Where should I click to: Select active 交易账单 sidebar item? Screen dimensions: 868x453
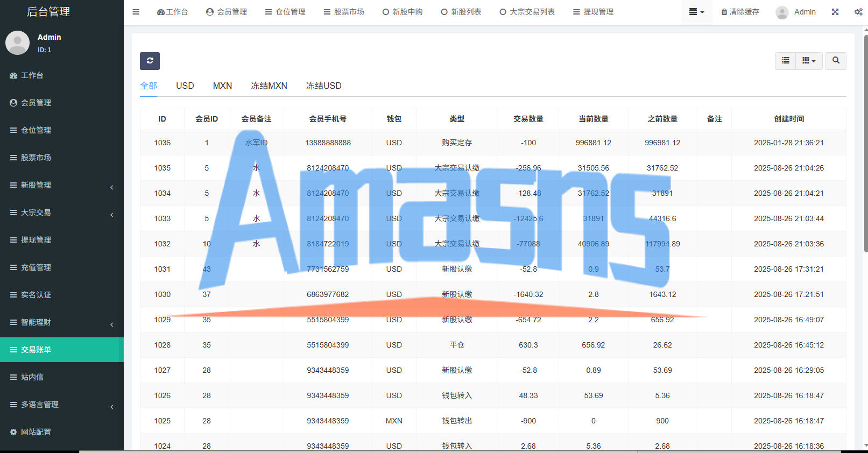[x=62, y=350]
